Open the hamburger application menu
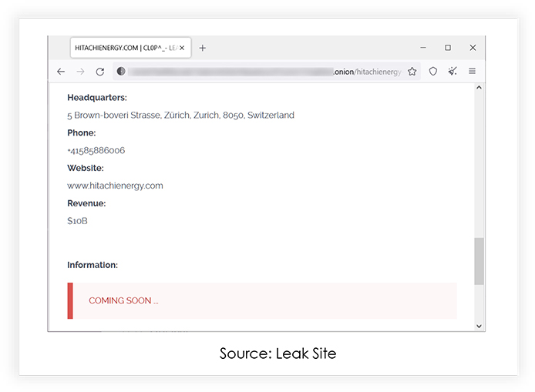This screenshot has height=392, width=535. click(x=473, y=72)
